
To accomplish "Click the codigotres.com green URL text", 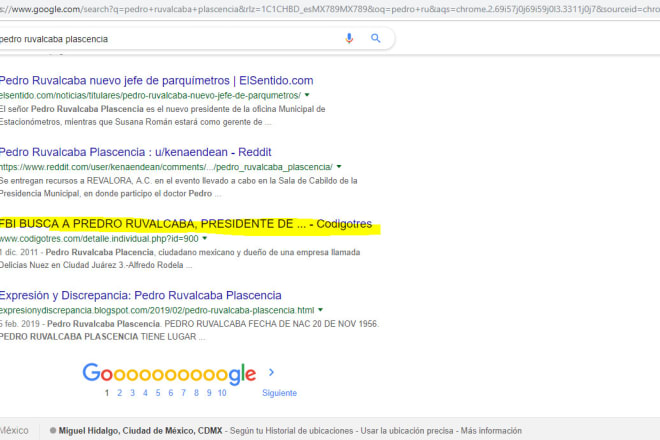I will [x=99, y=238].
